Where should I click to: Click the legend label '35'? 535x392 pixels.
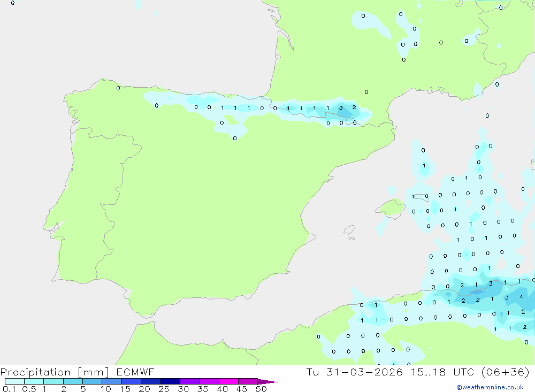[x=203, y=389]
